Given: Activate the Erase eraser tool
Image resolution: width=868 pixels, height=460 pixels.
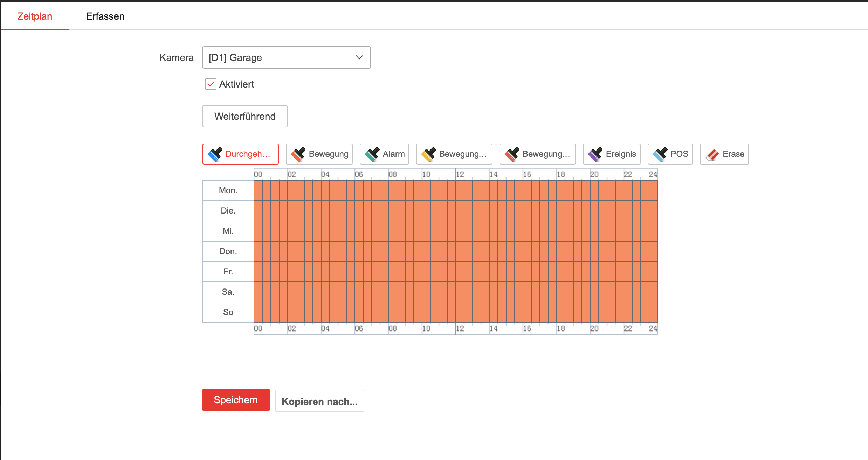Looking at the screenshot, I should [x=724, y=154].
